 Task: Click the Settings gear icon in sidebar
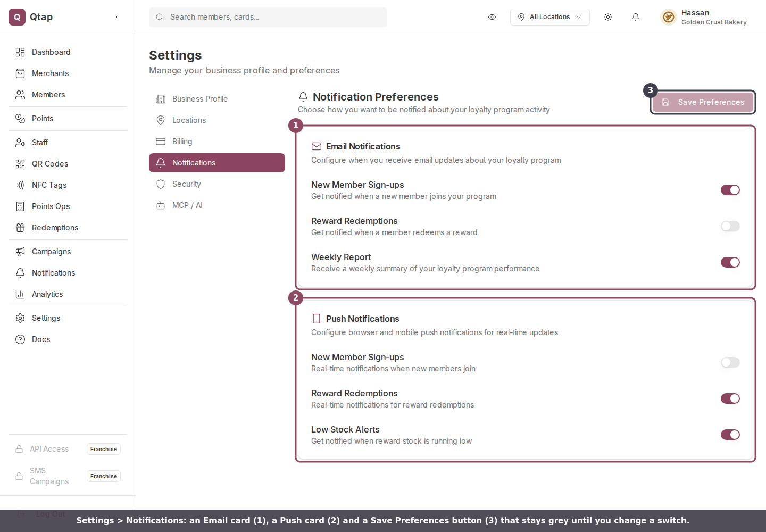20,318
